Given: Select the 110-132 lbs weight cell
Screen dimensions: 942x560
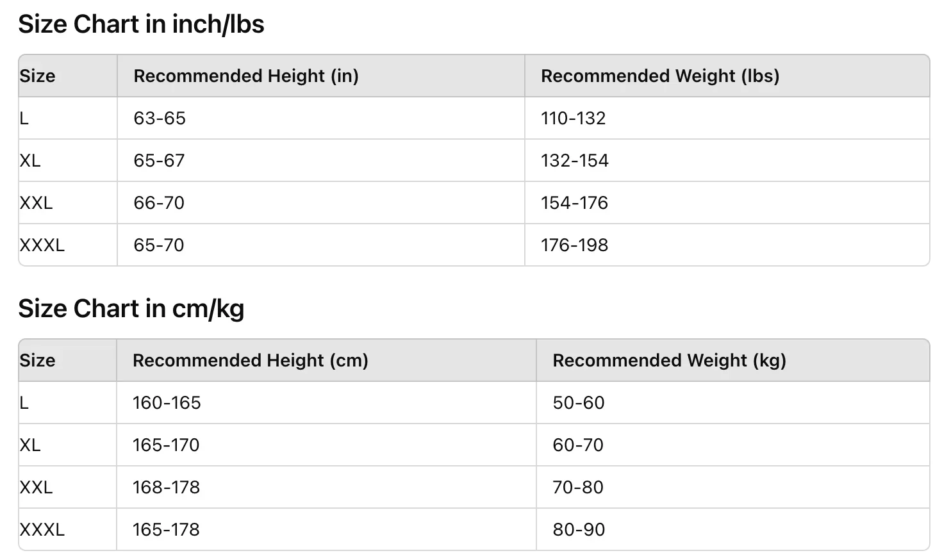Looking at the screenshot, I should coord(573,119).
